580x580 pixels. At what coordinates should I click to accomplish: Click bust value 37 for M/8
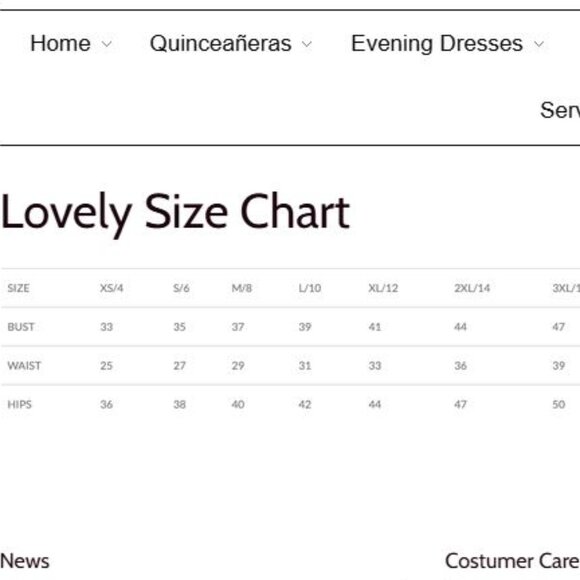coord(238,327)
